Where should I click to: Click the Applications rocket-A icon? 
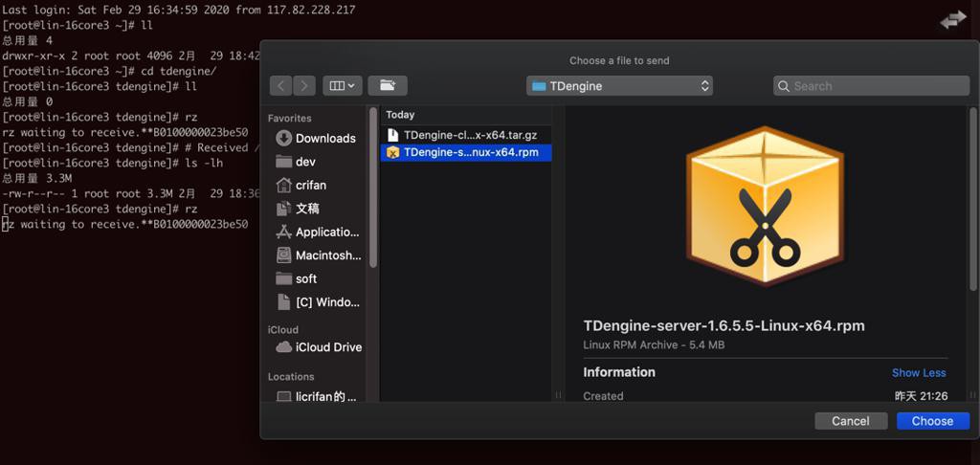[x=283, y=232]
